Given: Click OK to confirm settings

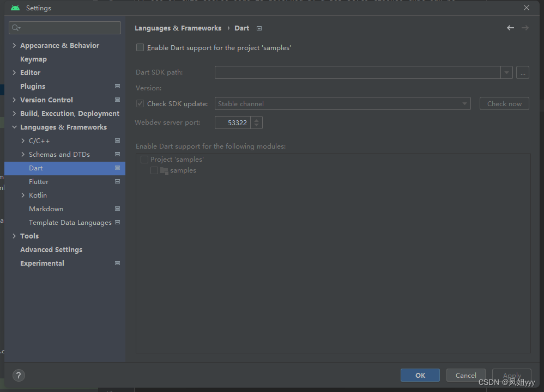Looking at the screenshot, I should point(420,375).
